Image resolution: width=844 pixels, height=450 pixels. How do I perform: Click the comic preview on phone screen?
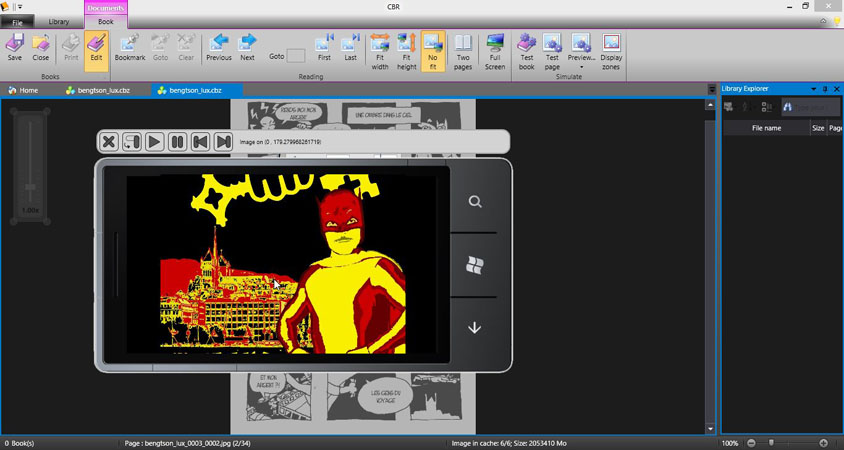[282, 264]
